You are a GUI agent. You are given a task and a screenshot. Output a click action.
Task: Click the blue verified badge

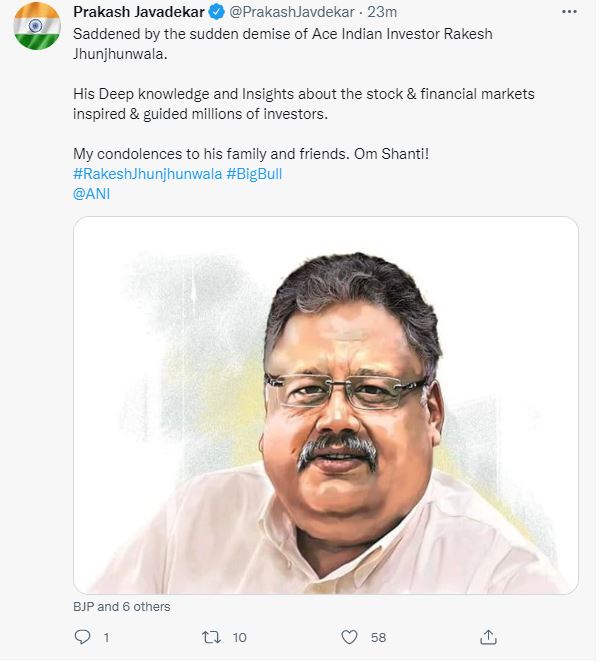click(x=216, y=12)
